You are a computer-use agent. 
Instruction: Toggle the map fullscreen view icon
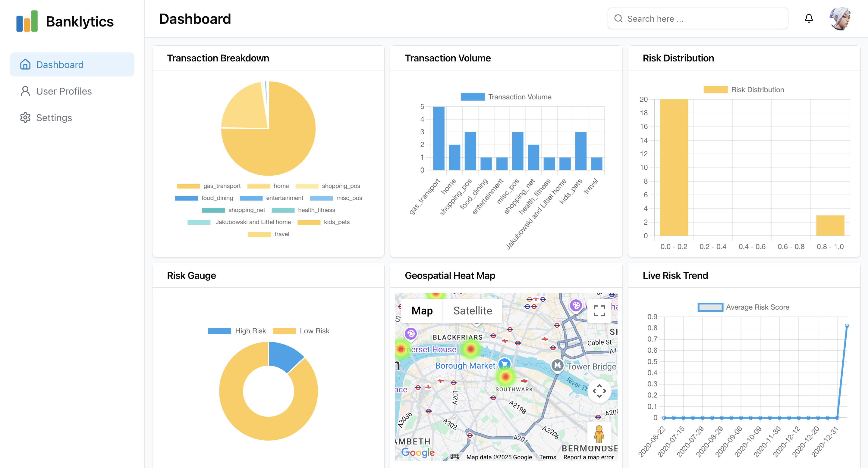click(599, 310)
